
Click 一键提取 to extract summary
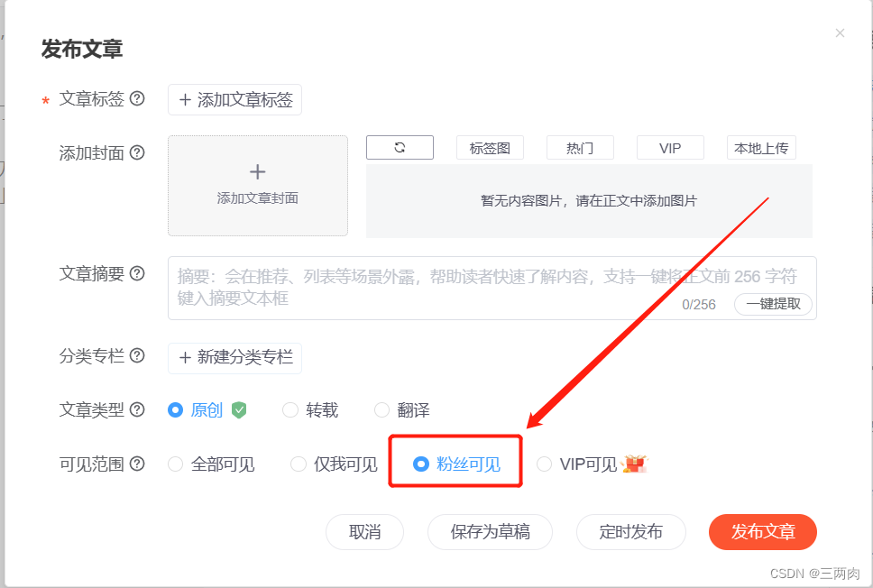pyautogui.click(x=773, y=305)
